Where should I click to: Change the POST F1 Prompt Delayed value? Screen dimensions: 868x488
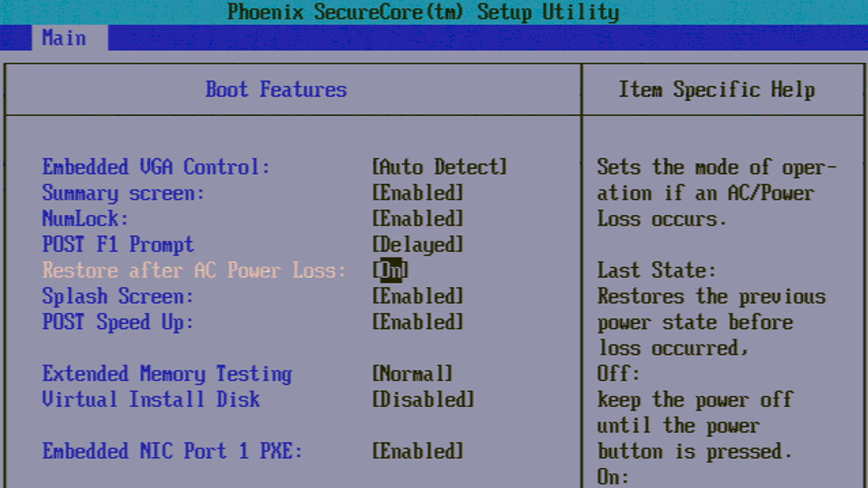tap(417, 245)
